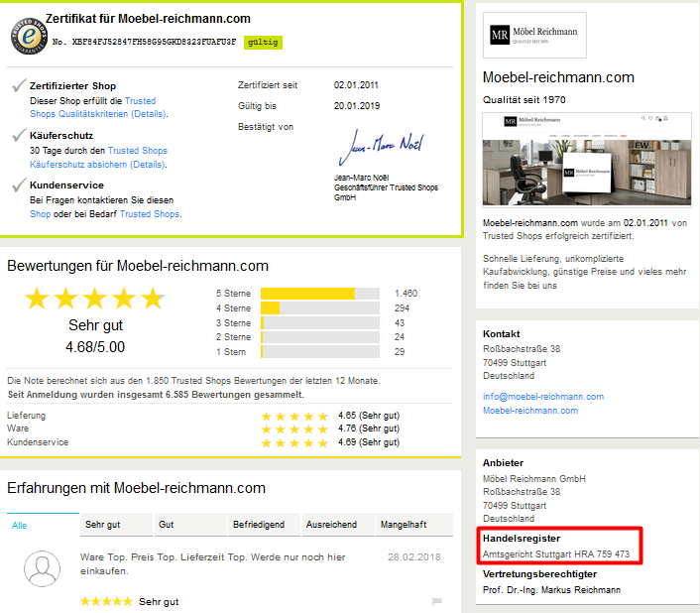Select the Gut reviews tab
The height and width of the screenshot is (613, 700).
click(190, 525)
